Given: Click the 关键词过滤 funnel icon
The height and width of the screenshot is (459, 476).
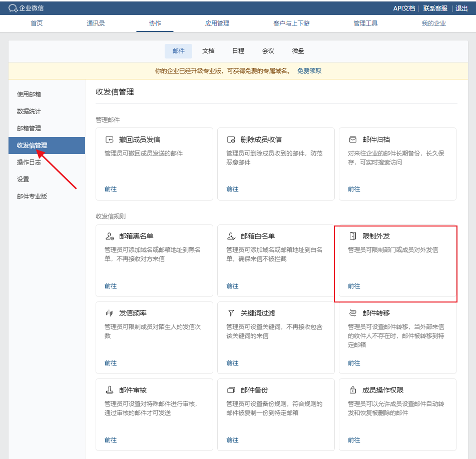Looking at the screenshot, I should pos(231,313).
